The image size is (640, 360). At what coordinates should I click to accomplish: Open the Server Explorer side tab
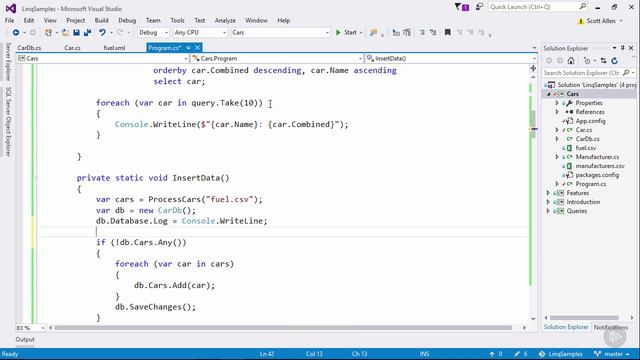8,62
